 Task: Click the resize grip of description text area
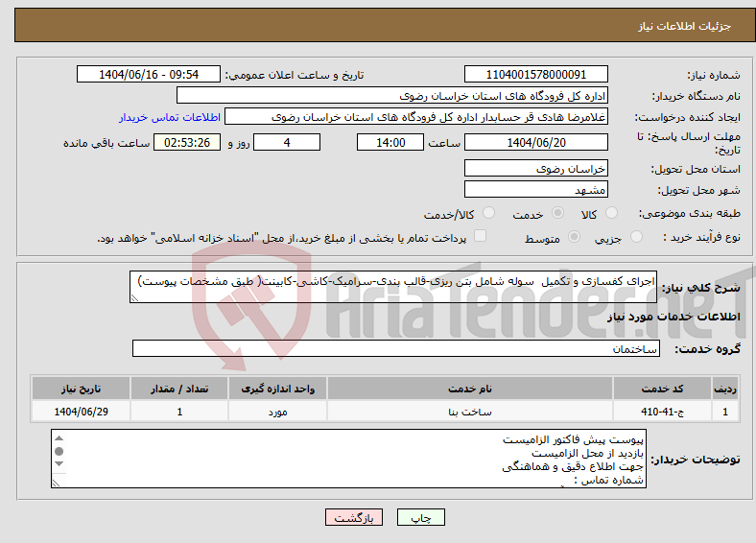135,298
